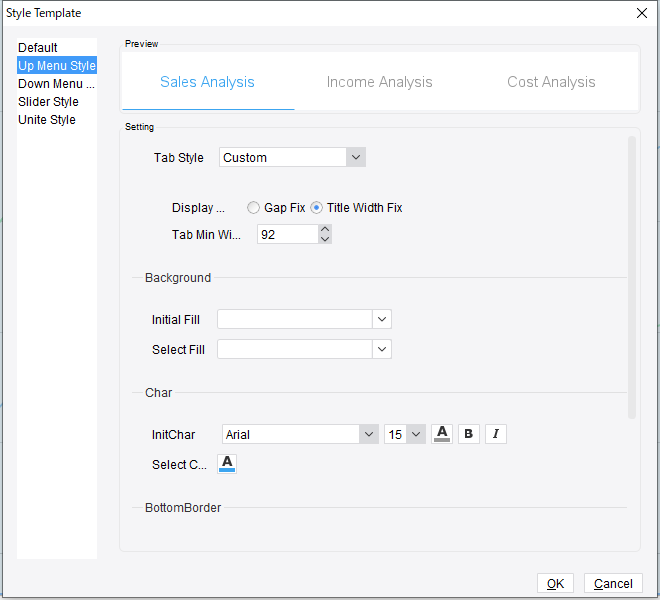Image resolution: width=660 pixels, height=600 pixels.
Task: Toggle bold for InitChar font
Action: (x=468, y=434)
